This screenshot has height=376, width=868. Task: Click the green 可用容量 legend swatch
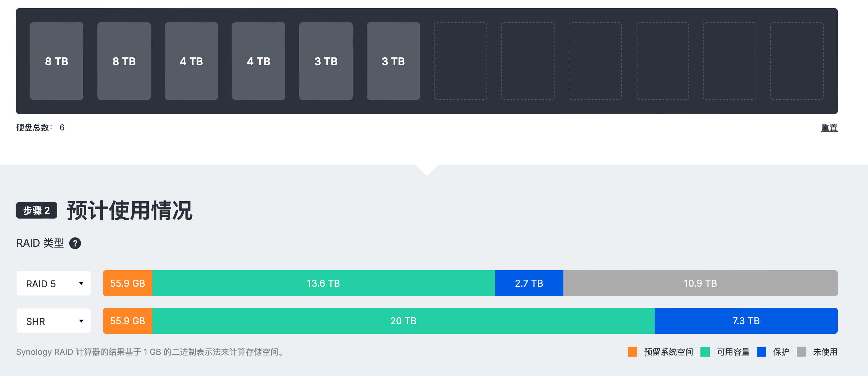(705, 352)
